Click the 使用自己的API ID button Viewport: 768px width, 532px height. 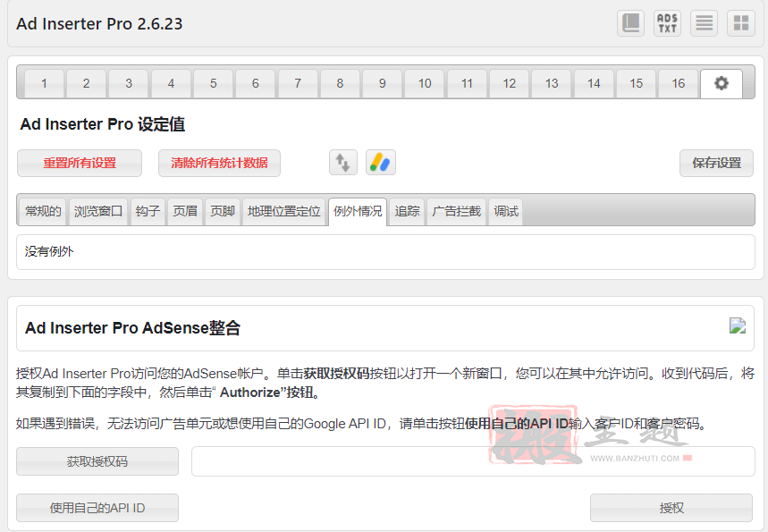tap(97, 508)
